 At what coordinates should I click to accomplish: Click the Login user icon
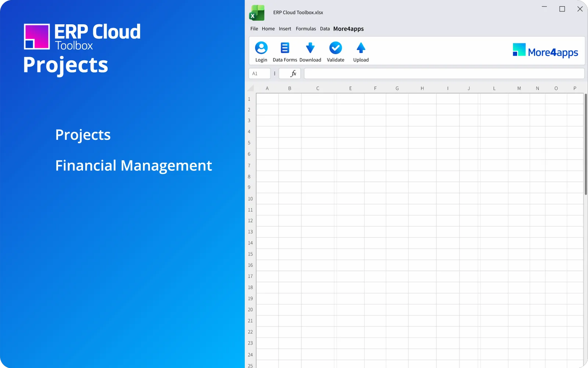(x=261, y=48)
